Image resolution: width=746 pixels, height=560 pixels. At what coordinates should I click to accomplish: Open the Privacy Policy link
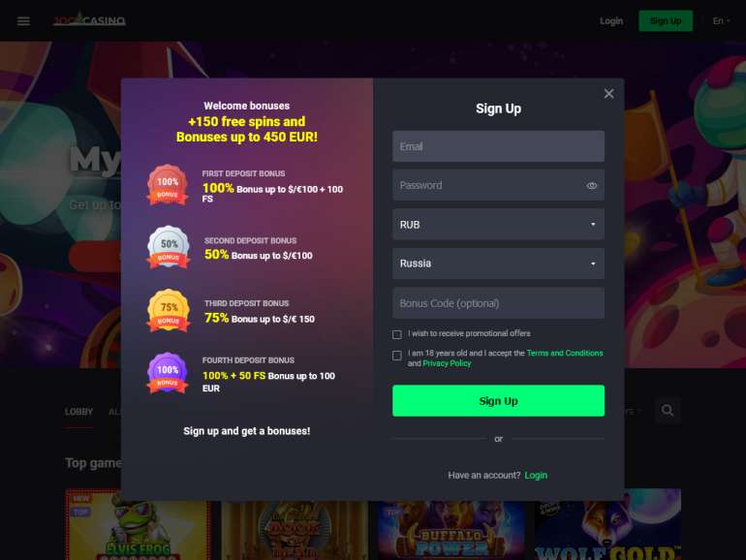(x=447, y=363)
